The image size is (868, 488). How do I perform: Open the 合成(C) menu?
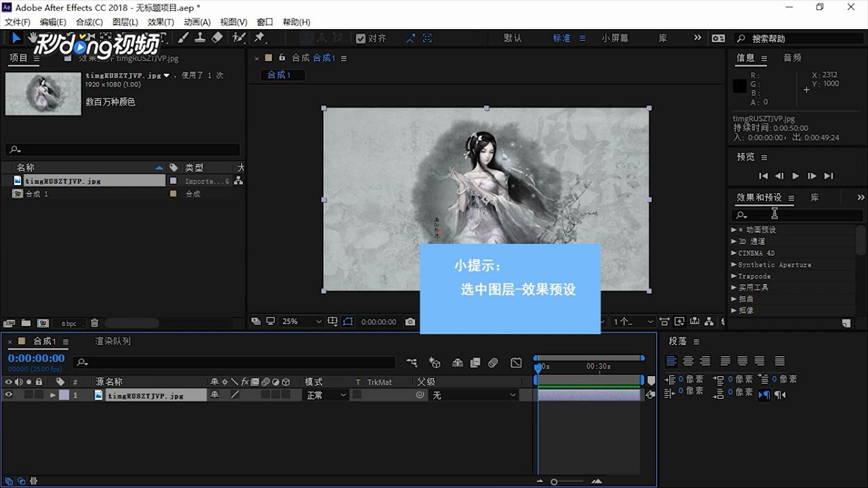click(x=90, y=22)
